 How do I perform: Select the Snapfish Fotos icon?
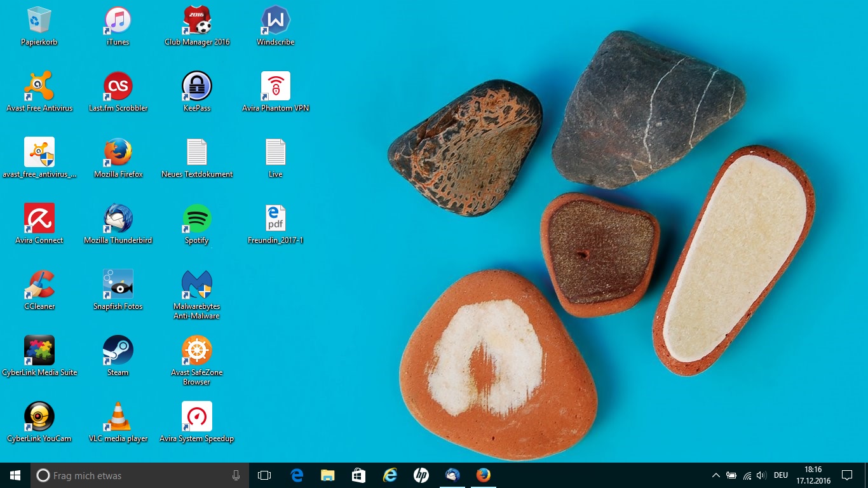118,290
